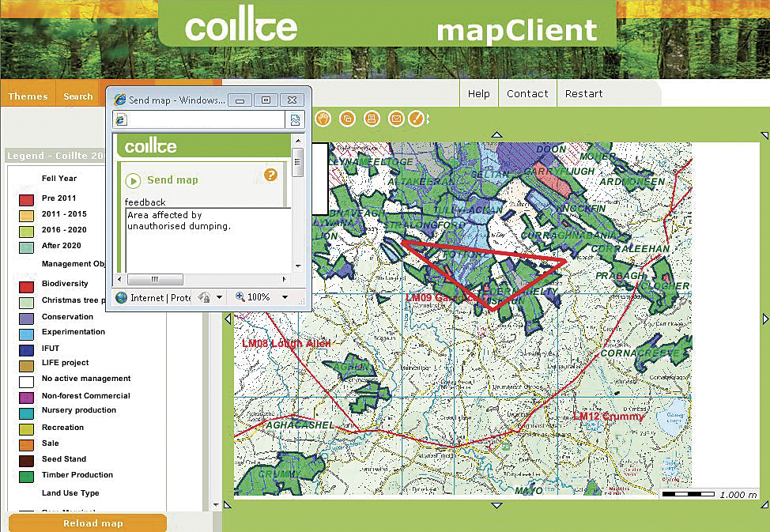Screen dimensions: 770x532
Task: Pan map east with right arrow
Action: pos(765,319)
